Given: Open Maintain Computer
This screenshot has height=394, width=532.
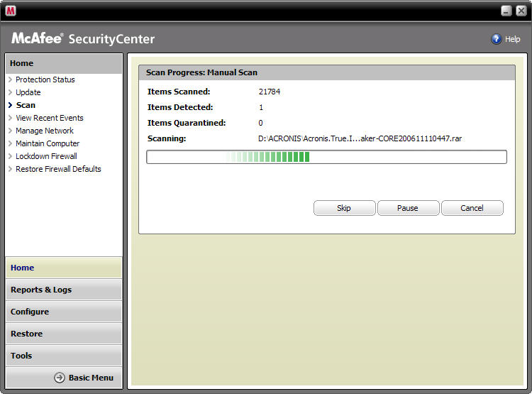Looking at the screenshot, I should [x=48, y=143].
